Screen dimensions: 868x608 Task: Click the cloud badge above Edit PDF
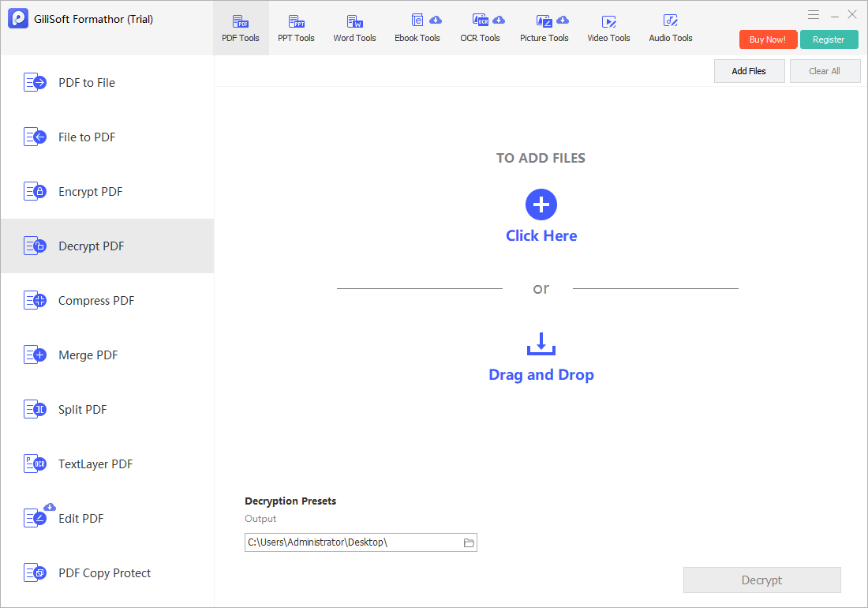point(50,507)
